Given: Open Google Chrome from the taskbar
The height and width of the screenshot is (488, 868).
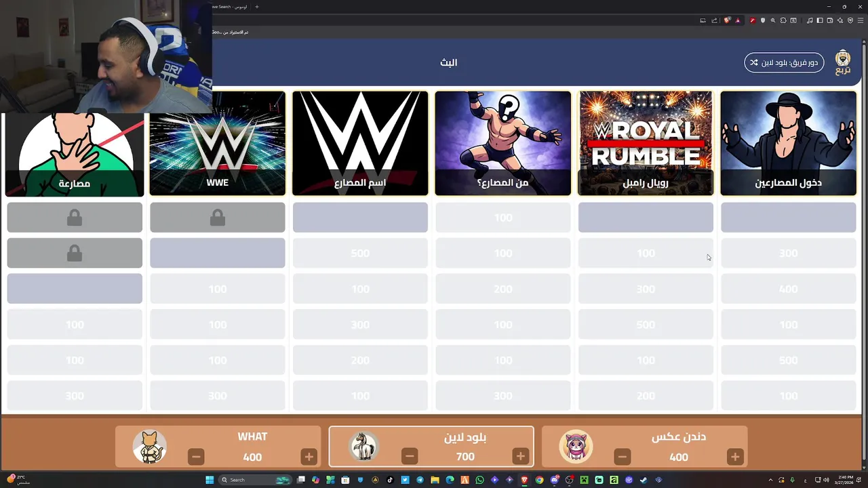Looking at the screenshot, I should (x=539, y=480).
